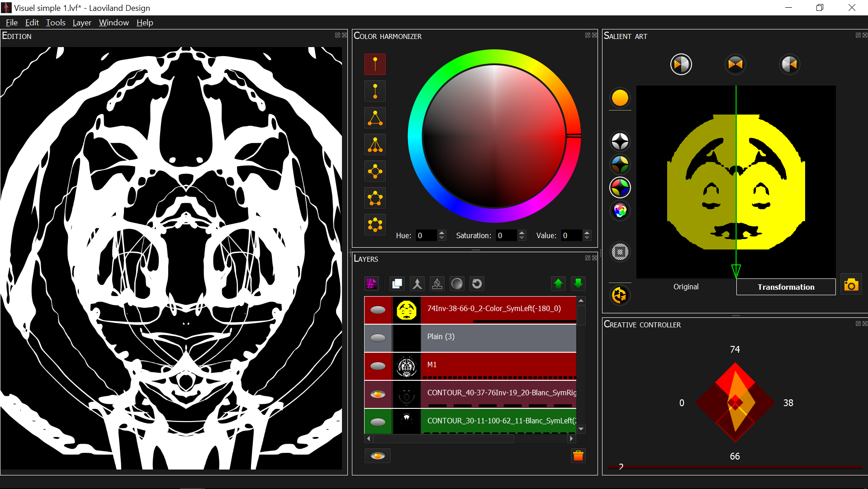The height and width of the screenshot is (489, 868).
Task: Open the Tools menu
Action: pyautogui.click(x=56, y=23)
